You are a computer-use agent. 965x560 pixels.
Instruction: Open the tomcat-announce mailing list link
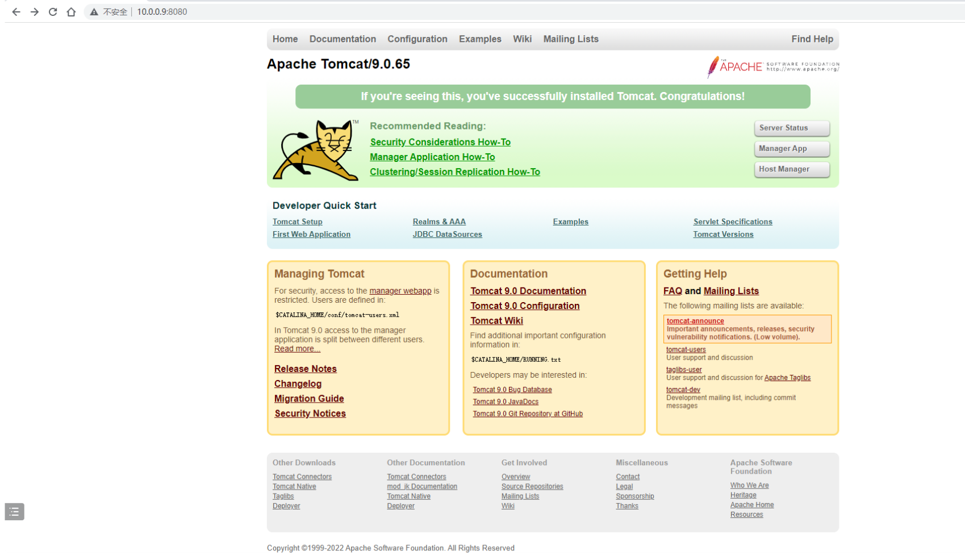coord(695,321)
